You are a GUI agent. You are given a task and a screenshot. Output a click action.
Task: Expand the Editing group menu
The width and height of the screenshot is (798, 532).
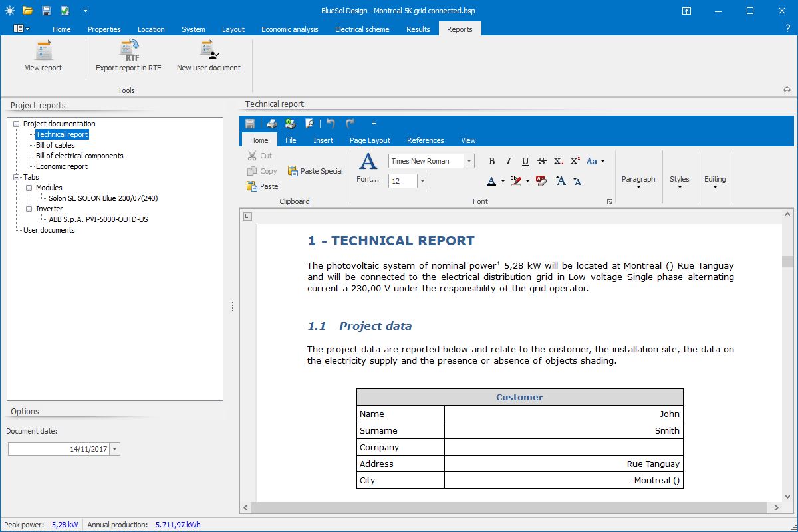715,182
